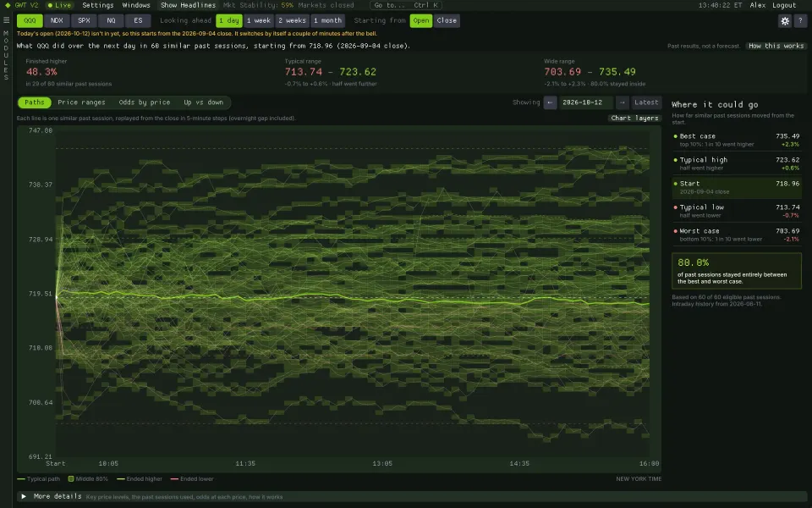Switch symbol to NDX
The width and height of the screenshot is (812, 508).
tap(57, 20)
